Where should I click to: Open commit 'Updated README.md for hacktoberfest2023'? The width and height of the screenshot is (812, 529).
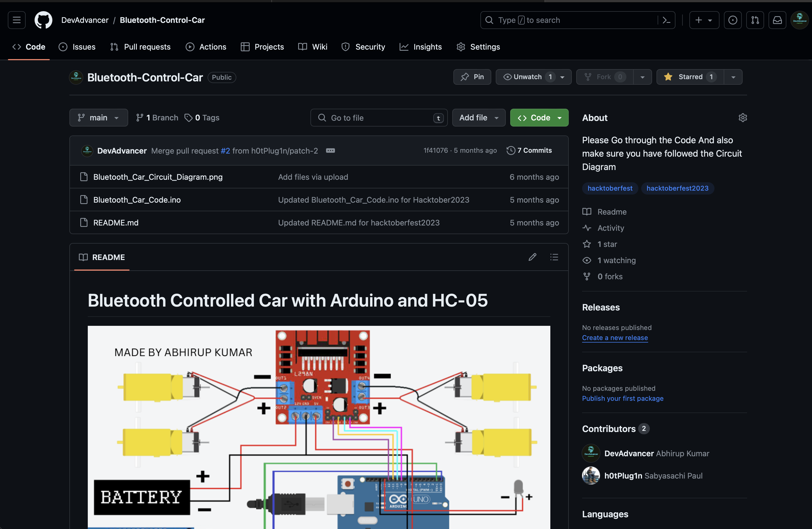[x=359, y=222]
